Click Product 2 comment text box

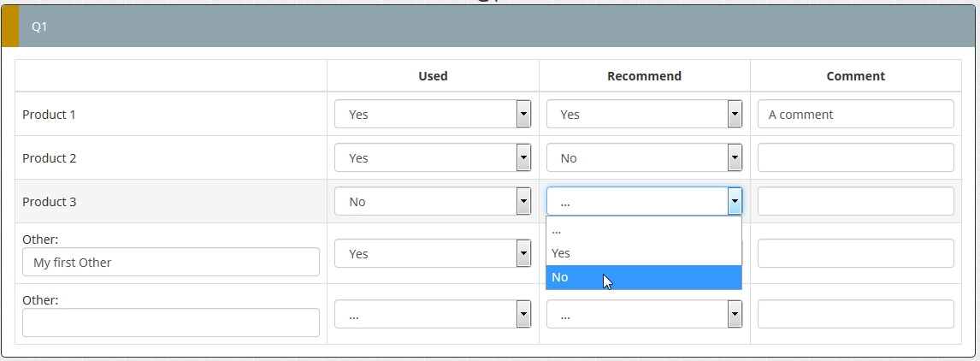pyautogui.click(x=855, y=157)
